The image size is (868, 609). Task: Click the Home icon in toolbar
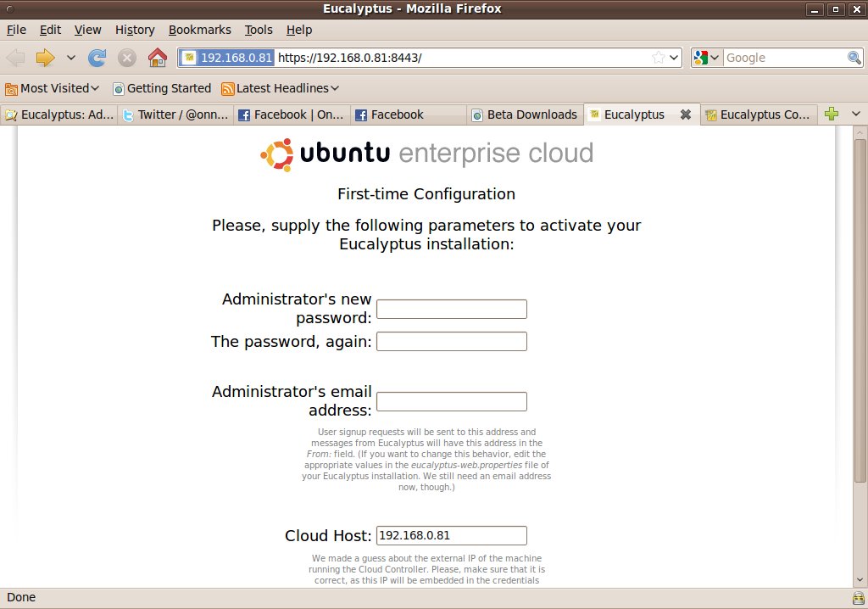158,58
